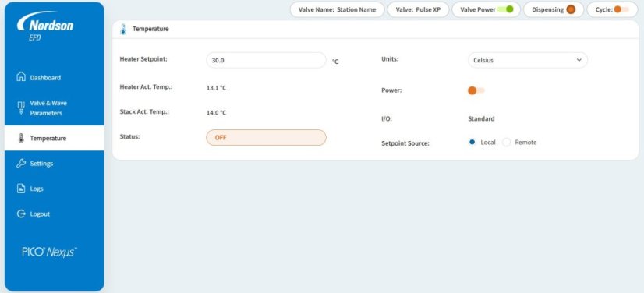This screenshot has width=644, height=293.
Task: Click the Logout arrow icon
Action: [x=21, y=214]
